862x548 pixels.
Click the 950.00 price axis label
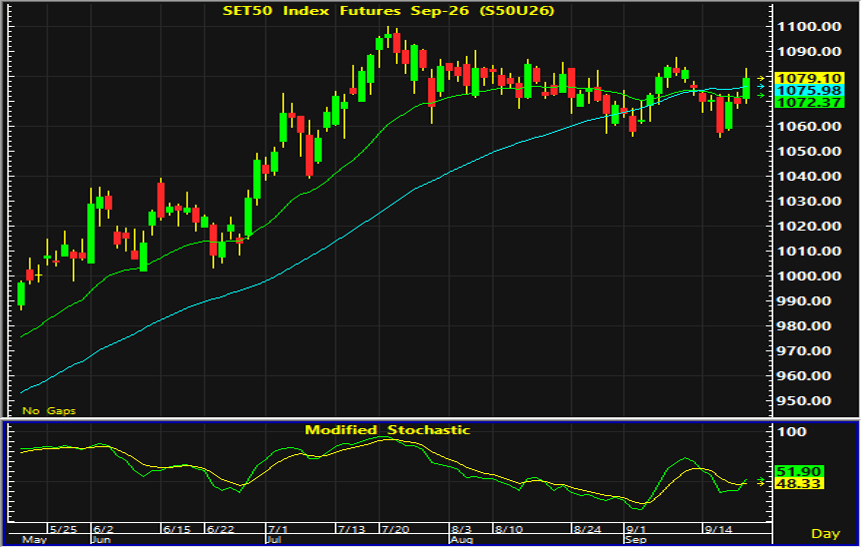(809, 401)
